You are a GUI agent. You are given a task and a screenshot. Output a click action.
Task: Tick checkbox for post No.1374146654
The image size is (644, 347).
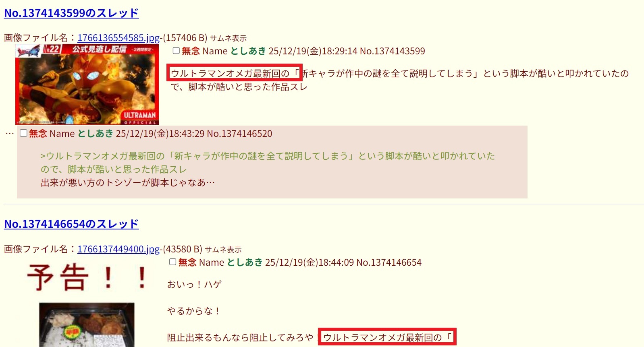coord(172,262)
